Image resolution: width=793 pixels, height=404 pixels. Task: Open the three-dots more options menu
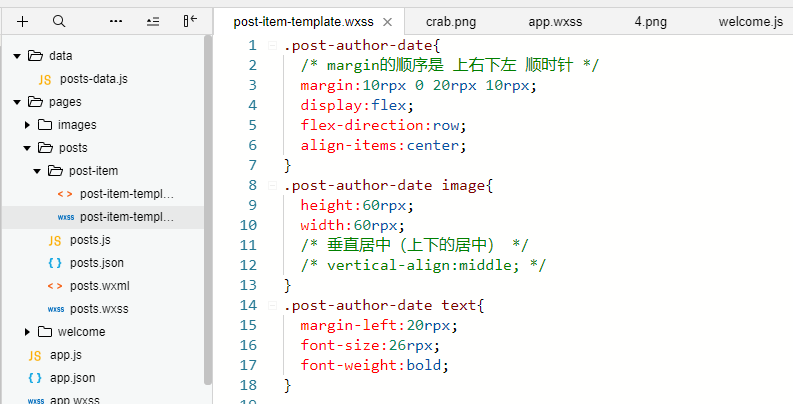[116, 21]
